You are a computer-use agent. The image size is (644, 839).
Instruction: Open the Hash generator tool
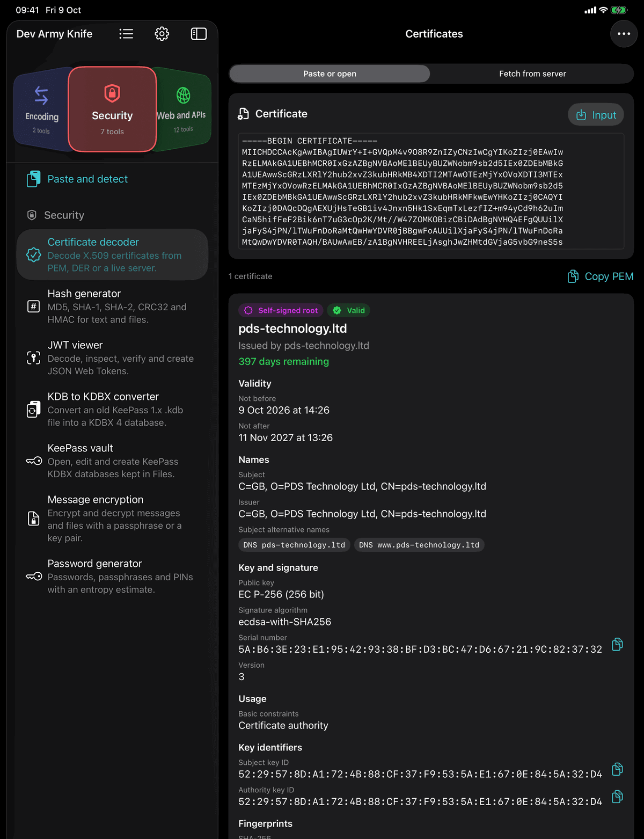(112, 306)
